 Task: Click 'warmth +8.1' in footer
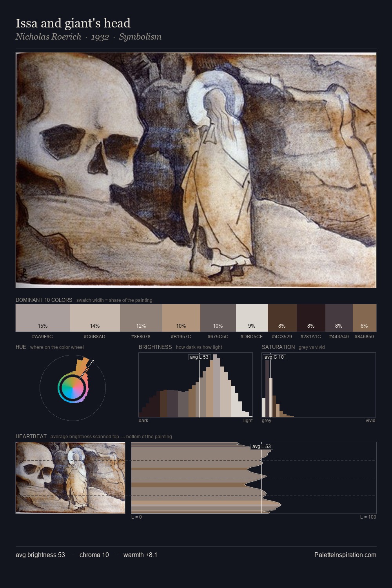click(x=140, y=555)
